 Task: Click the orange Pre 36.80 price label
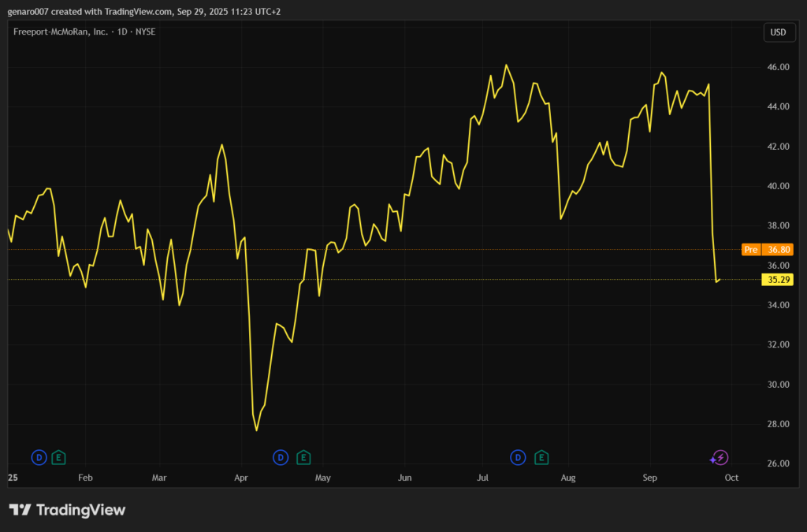(x=768, y=250)
